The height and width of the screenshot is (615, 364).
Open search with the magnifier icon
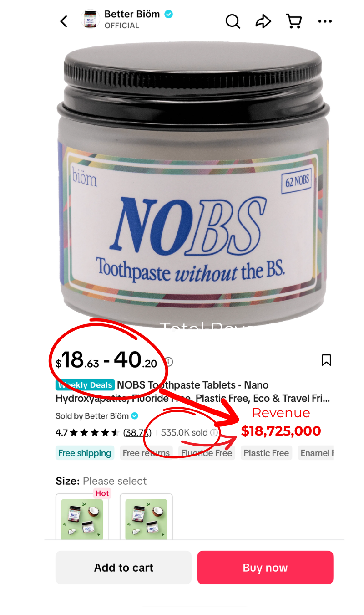coord(233,21)
